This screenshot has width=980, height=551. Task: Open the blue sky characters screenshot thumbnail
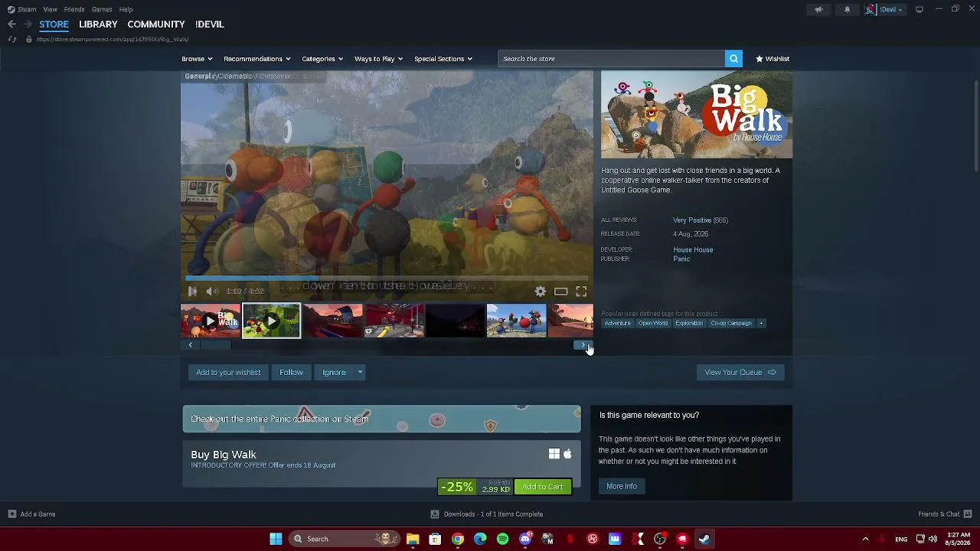(516, 321)
